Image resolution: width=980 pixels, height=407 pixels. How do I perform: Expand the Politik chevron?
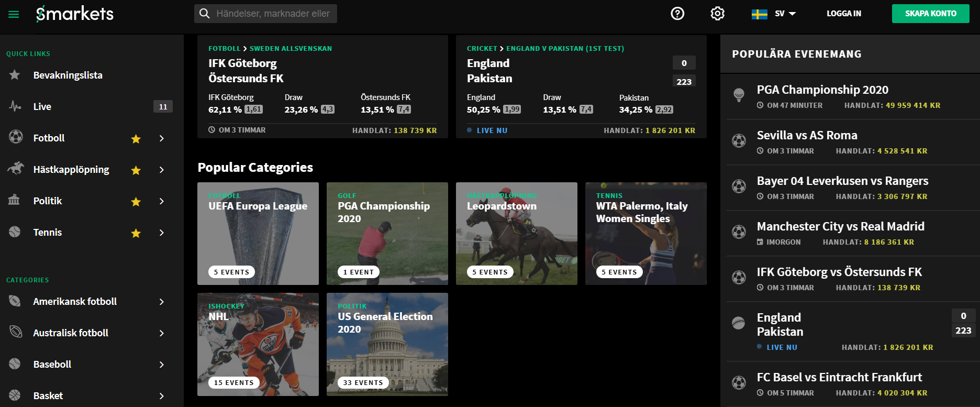click(x=162, y=201)
